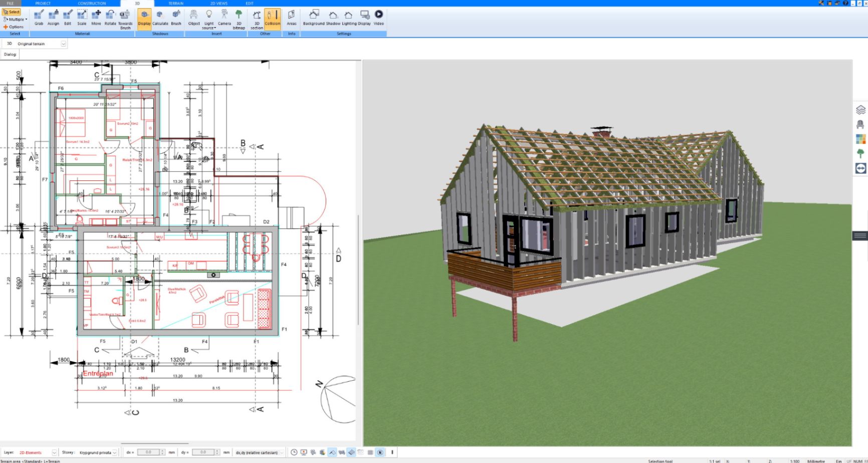Run the shadows Calculate tool
This screenshot has height=463, width=868.
coord(160,18)
